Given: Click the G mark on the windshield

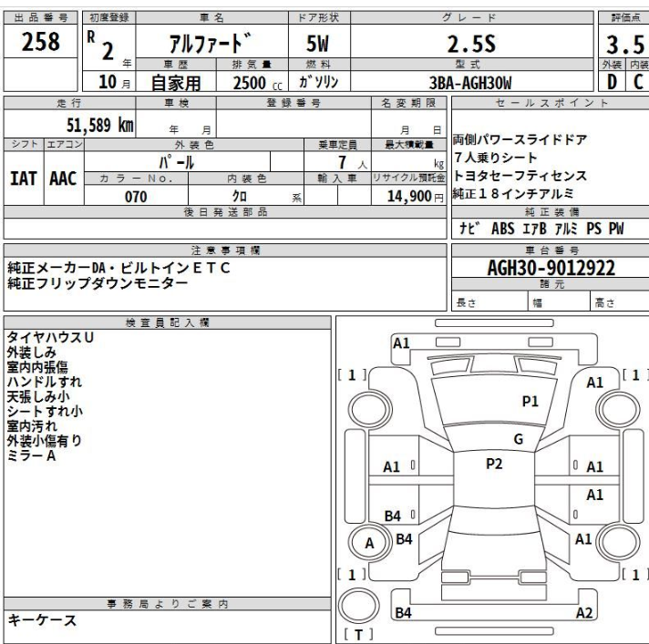Looking at the screenshot, I should click(519, 439).
